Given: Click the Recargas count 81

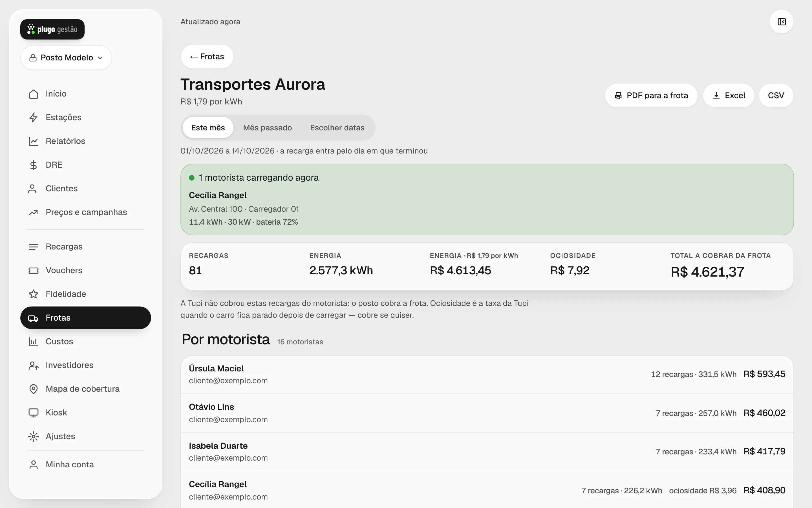Looking at the screenshot, I should tap(195, 270).
